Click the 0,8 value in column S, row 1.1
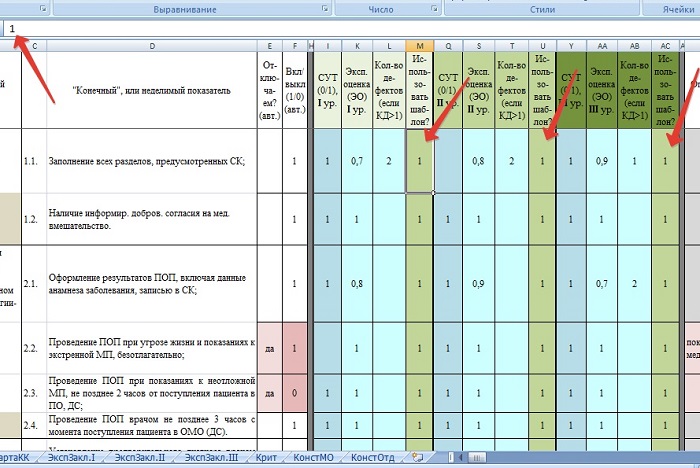This screenshot has width=700, height=468. (479, 161)
